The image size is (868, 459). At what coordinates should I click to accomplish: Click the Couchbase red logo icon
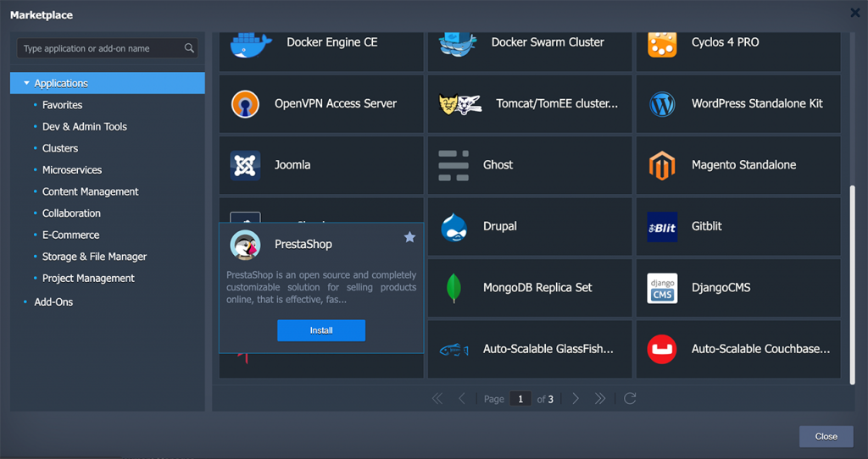[662, 350]
